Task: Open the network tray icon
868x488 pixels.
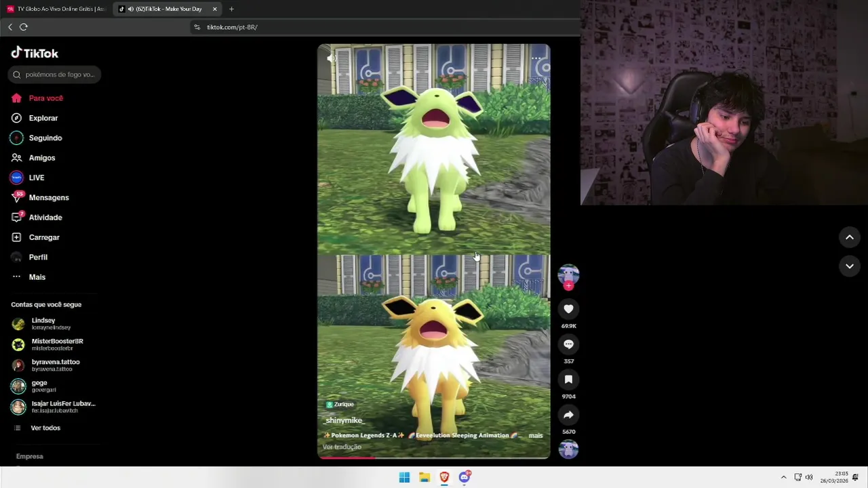Action: (x=798, y=477)
